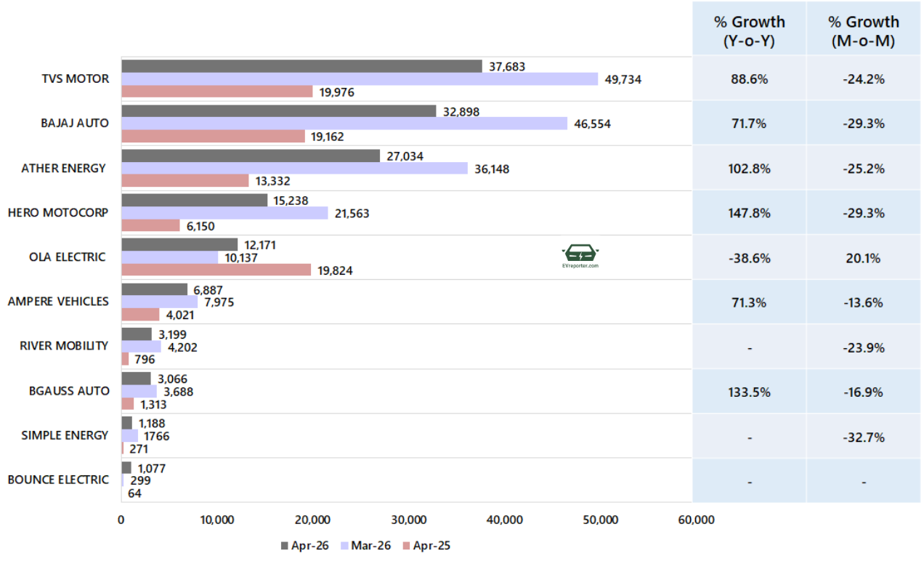
Task: Click the -38.6% Y-o-Y cell
Action: point(749,258)
